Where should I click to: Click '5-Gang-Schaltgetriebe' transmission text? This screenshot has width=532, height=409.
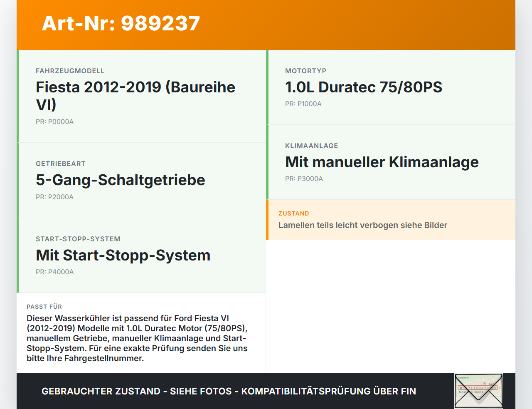(121, 180)
